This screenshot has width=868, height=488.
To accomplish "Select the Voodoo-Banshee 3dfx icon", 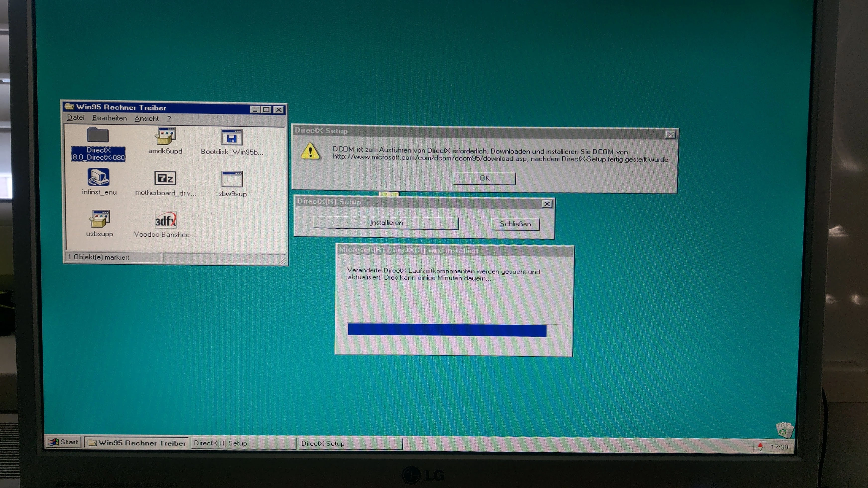I will pyautogui.click(x=165, y=220).
